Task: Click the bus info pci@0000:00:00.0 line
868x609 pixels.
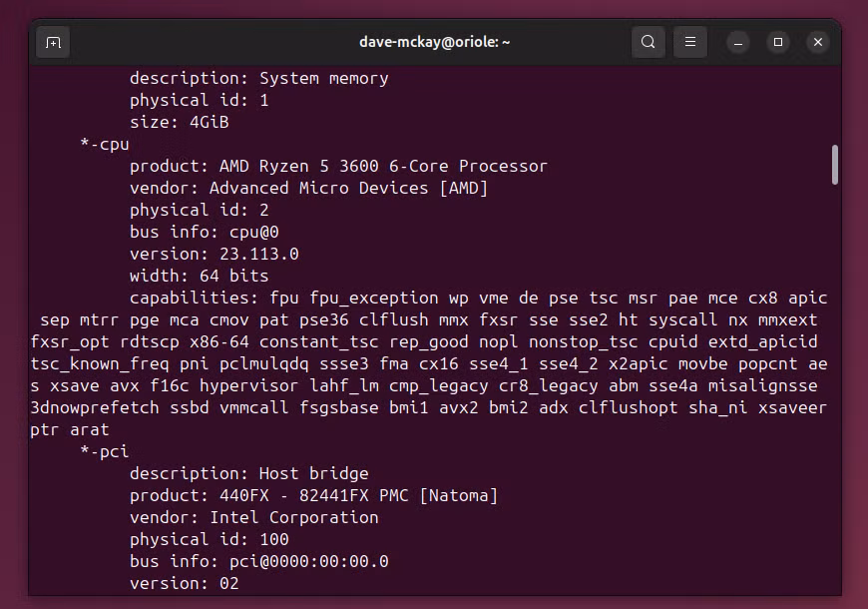Action: coord(258,561)
